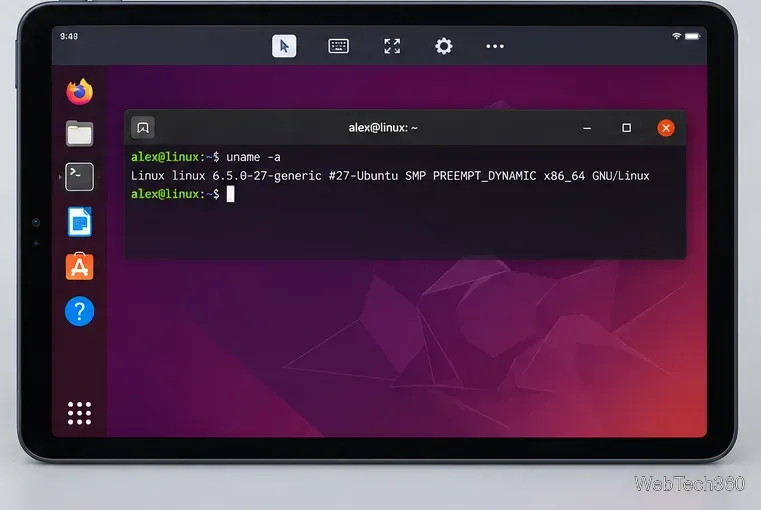The width and height of the screenshot is (761, 510).
Task: Launch Firefox from the dock
Action: [x=80, y=91]
